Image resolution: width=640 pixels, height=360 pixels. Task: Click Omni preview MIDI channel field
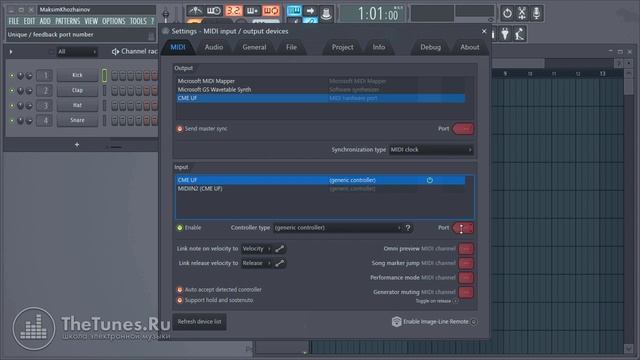[x=466, y=249]
